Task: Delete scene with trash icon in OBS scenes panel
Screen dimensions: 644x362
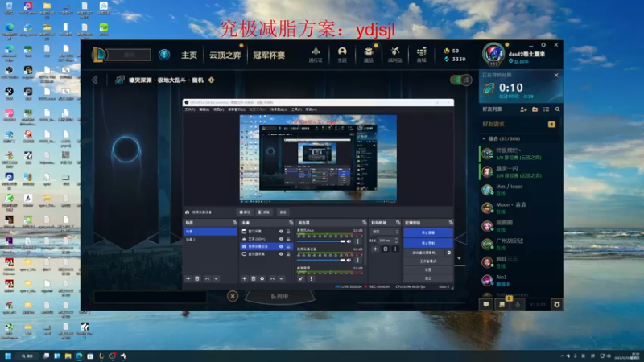Action: tap(197, 278)
